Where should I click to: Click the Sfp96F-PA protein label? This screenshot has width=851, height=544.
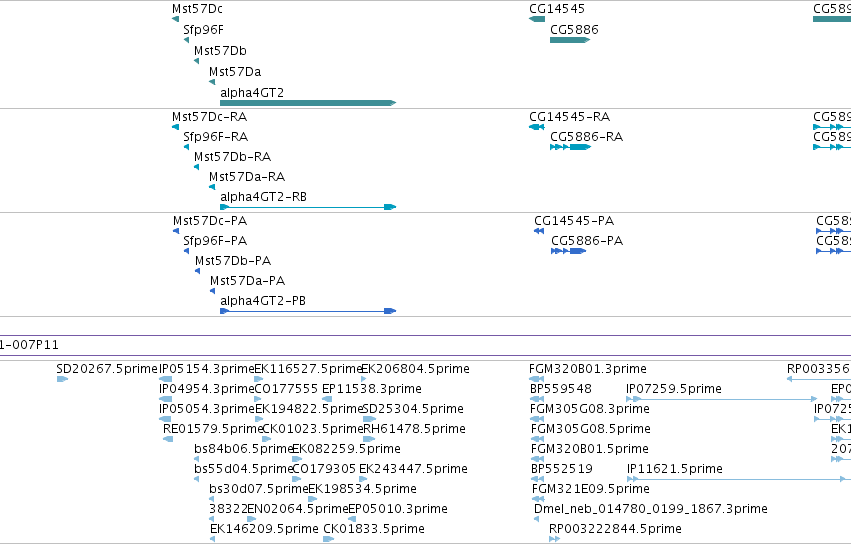(x=215, y=241)
